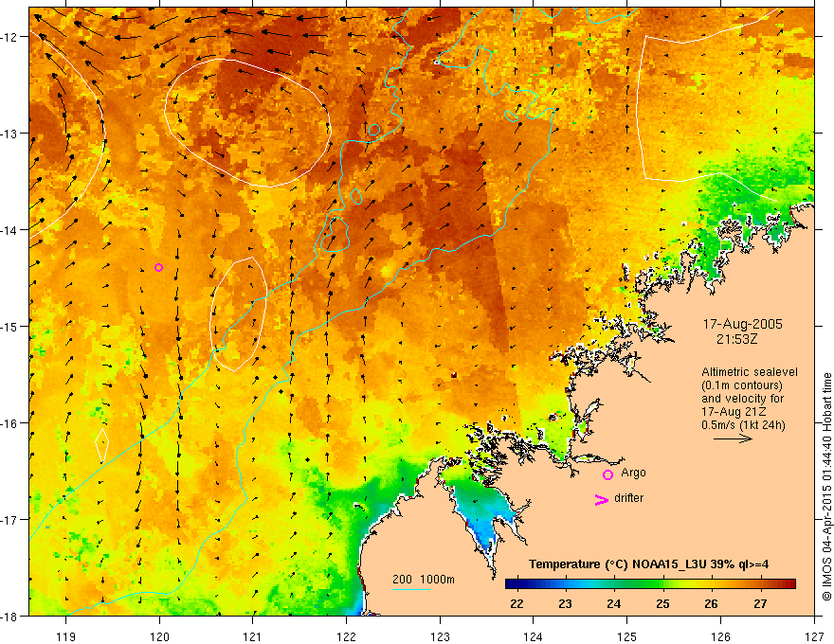Click the Argo legend circle symbol
This screenshot has width=834, height=644.
click(x=607, y=474)
